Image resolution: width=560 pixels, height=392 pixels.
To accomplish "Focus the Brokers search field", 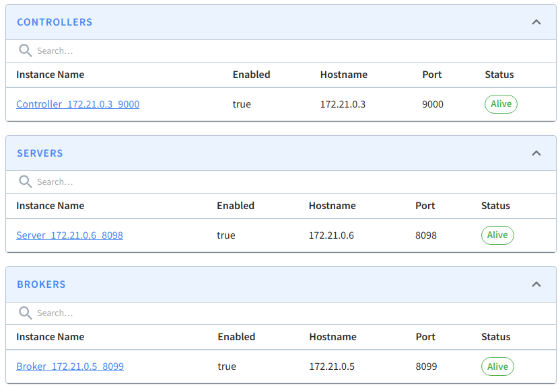I will click(x=281, y=313).
